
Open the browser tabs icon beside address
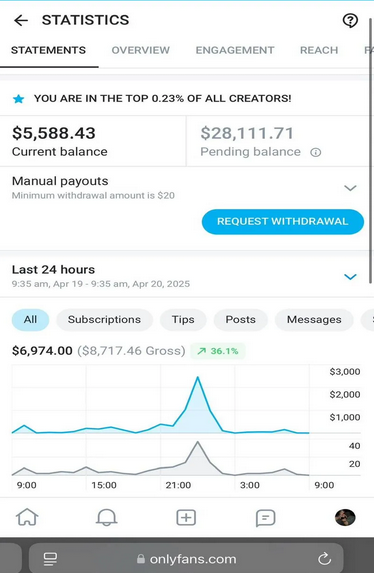pyautogui.click(x=50, y=558)
